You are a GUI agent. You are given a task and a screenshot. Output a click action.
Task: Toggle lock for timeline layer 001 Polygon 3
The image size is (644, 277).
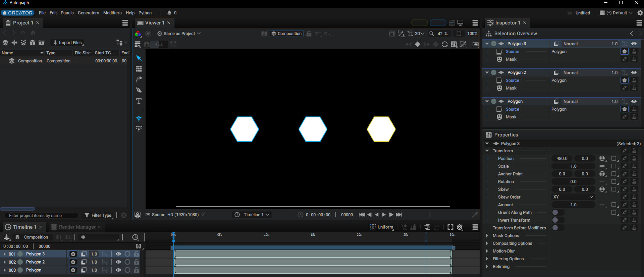(x=137, y=254)
